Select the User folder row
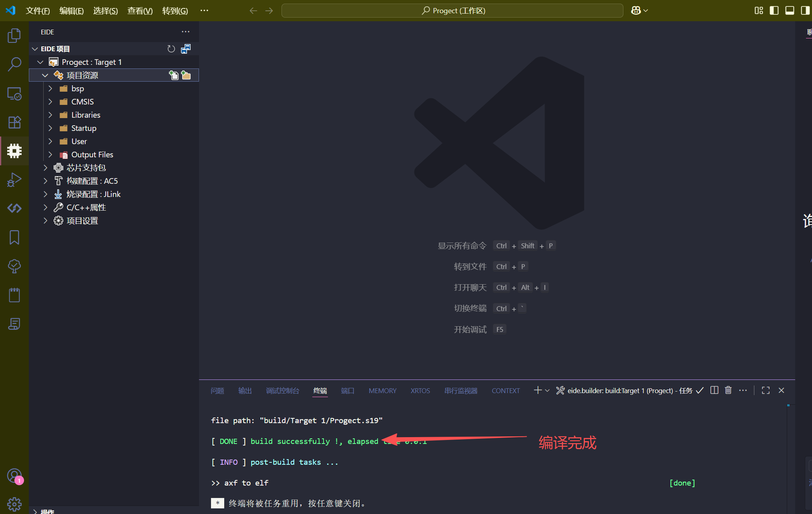This screenshot has width=812, height=514. pos(114,141)
